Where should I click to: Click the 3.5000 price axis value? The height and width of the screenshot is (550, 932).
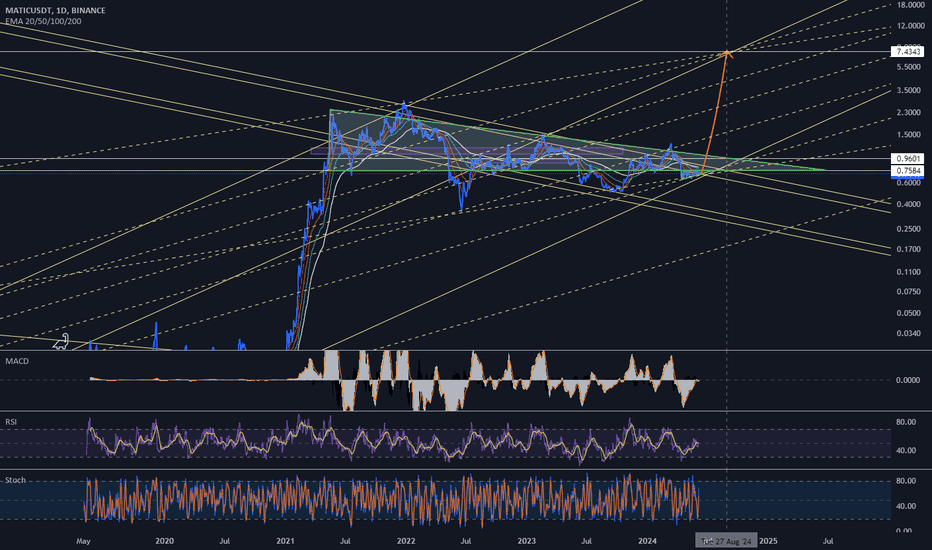[x=909, y=90]
